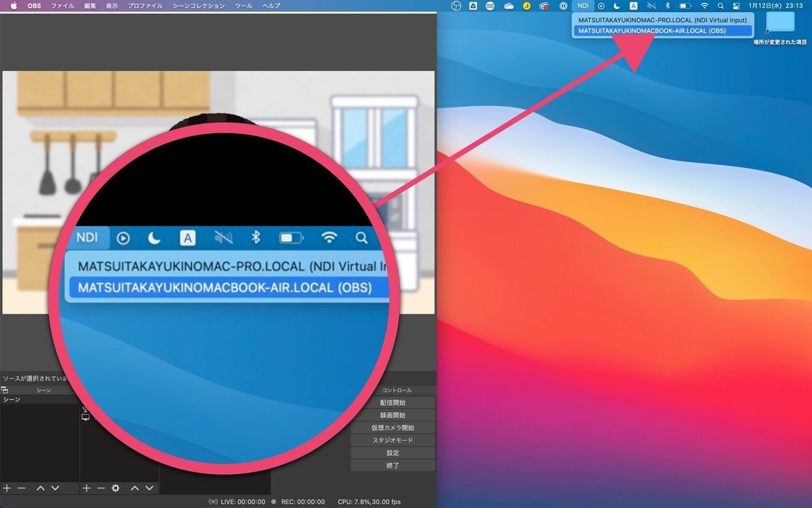
Task: Open the 編集 menu
Action: click(90, 5)
